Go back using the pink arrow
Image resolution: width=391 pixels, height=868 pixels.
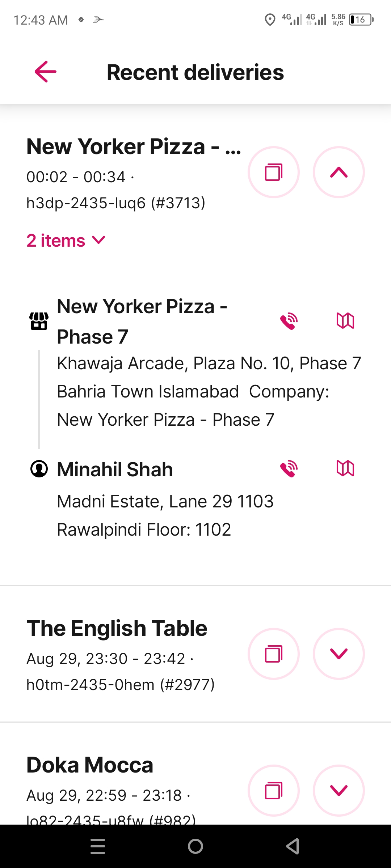point(46,72)
